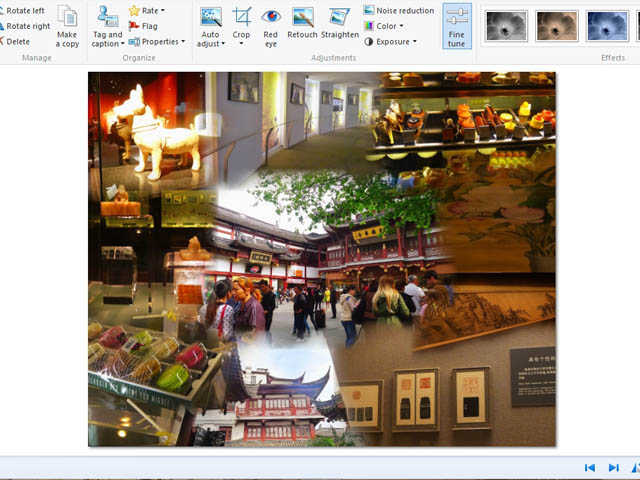
Task: Click Rotate right
Action: (25, 26)
